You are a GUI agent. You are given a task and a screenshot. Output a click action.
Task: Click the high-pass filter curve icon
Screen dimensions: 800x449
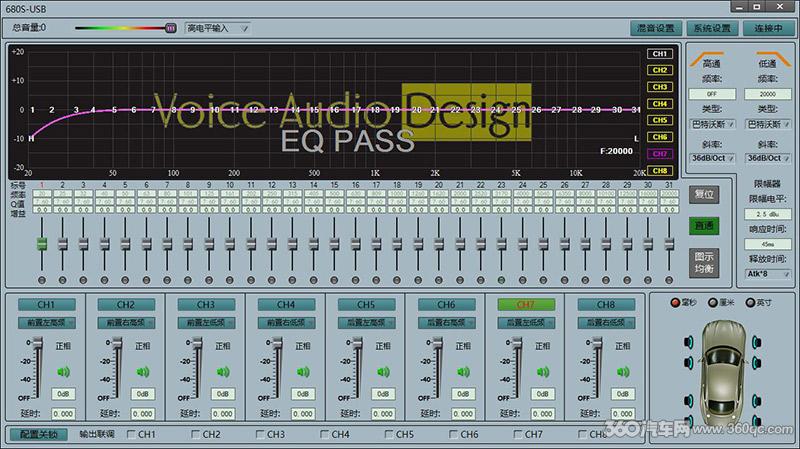click(x=707, y=59)
